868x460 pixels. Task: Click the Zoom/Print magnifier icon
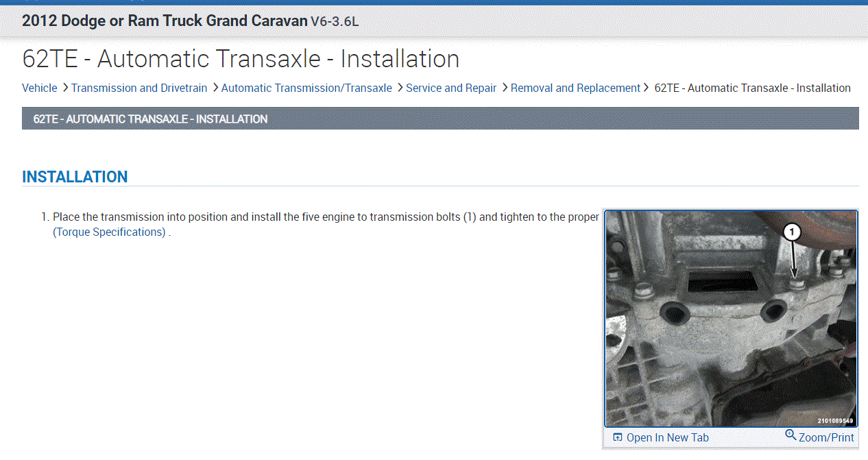(791, 435)
